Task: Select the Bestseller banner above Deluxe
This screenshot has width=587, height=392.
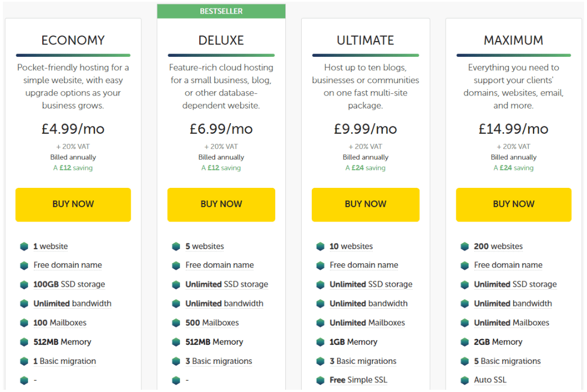Action: tap(221, 11)
